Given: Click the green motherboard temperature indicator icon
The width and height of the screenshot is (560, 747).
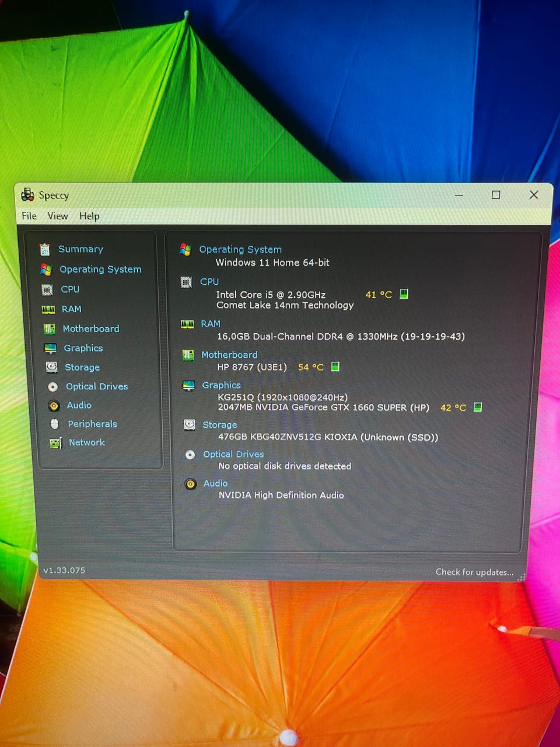Looking at the screenshot, I should click(x=335, y=366).
